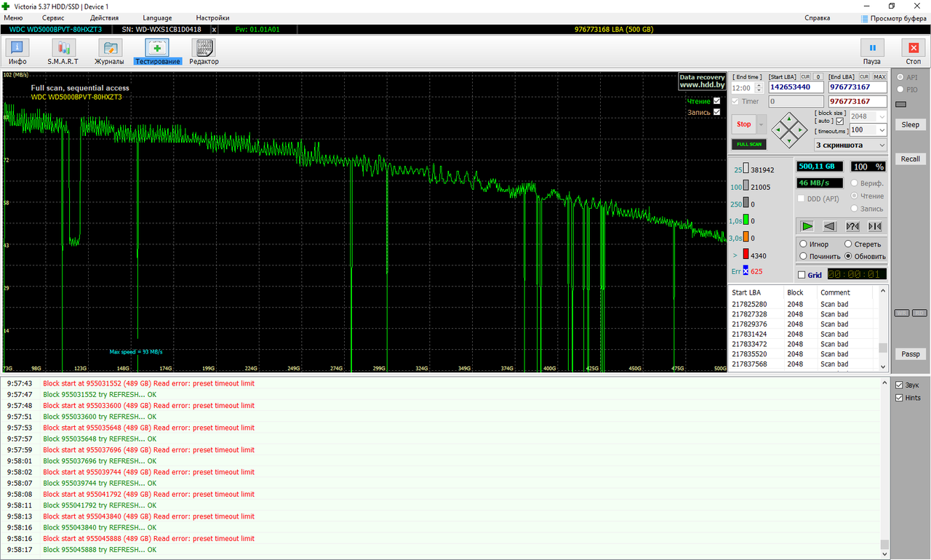Open the Настройки menu
931x560 pixels.
tap(212, 17)
